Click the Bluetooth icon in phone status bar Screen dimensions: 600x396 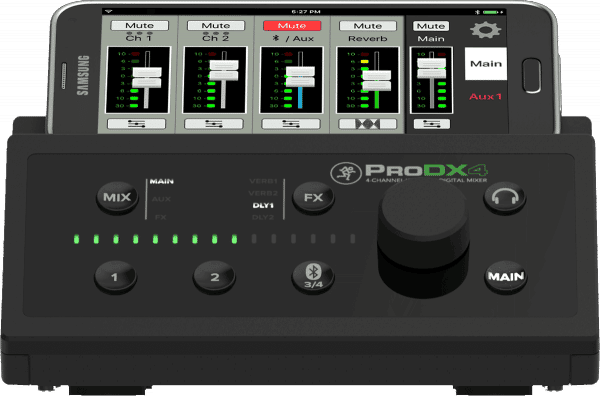(x=477, y=12)
